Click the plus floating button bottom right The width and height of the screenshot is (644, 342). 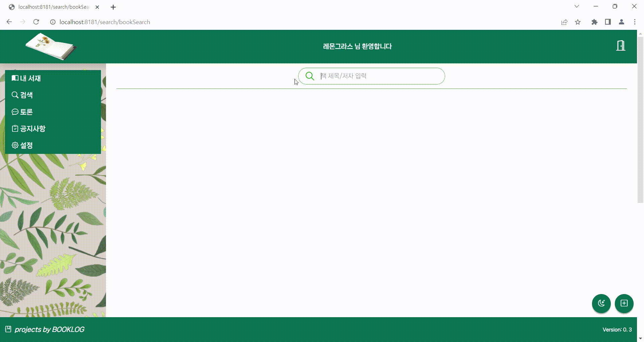[x=624, y=304]
